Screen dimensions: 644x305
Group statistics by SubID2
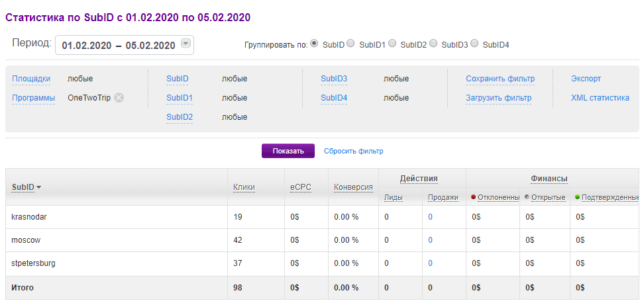coord(392,44)
